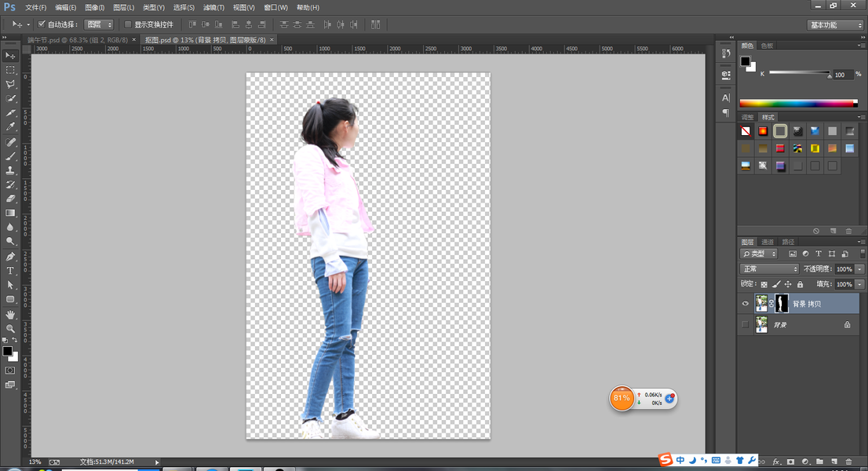The width and height of the screenshot is (868, 471).
Task: Filter layers by pixel layers icon
Action: 793,254
